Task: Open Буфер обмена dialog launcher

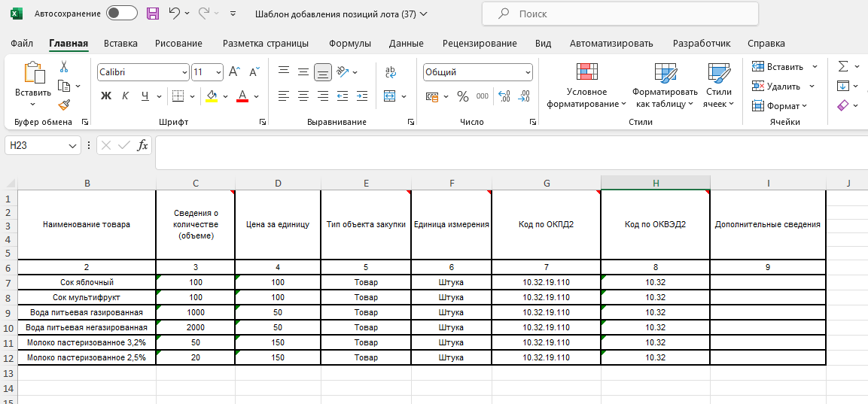Action: [x=85, y=122]
